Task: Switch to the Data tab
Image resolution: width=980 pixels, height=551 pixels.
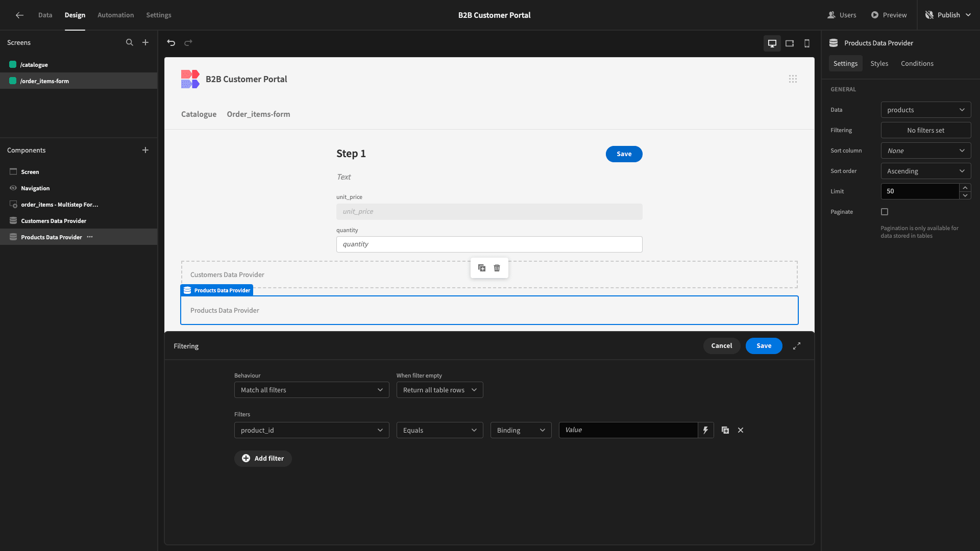Action: pyautogui.click(x=45, y=15)
